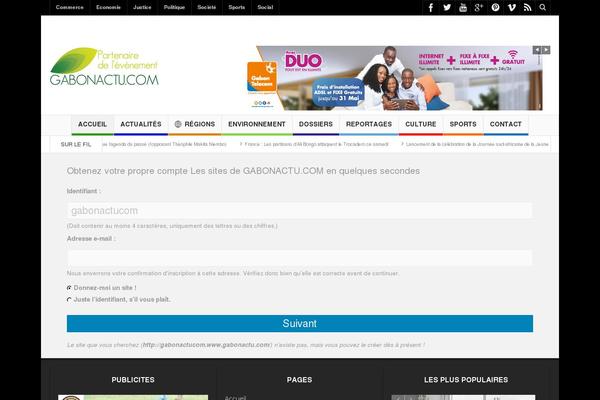Viewport: 600px width, 400px height.
Task: Open the Google Plus icon
Action: [479, 7]
